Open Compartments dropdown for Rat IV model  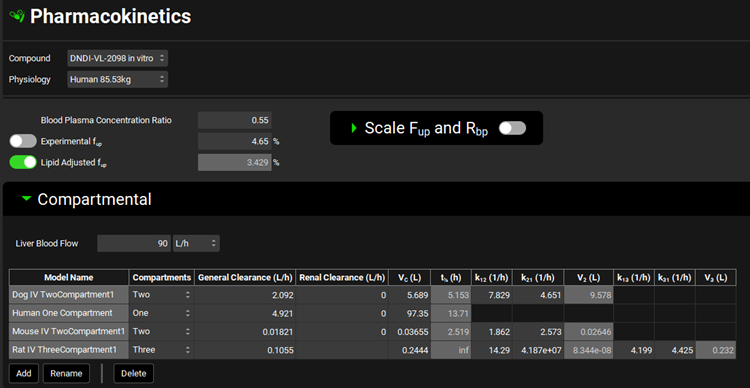tap(162, 350)
